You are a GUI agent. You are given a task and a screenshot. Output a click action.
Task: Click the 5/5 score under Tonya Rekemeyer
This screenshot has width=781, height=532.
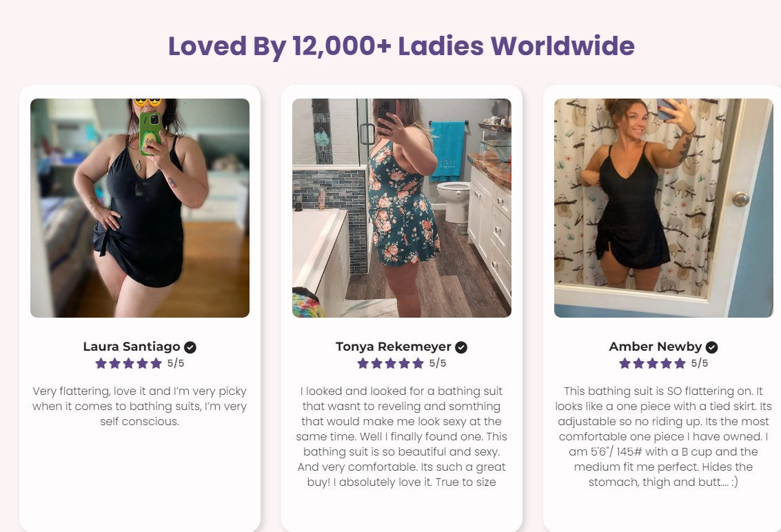click(438, 363)
